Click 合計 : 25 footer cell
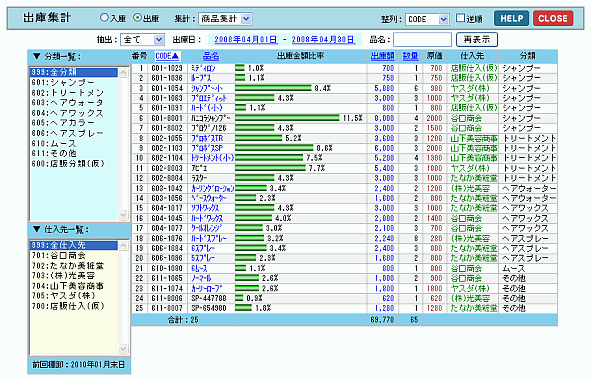This screenshot has height=381, width=591. (x=183, y=320)
